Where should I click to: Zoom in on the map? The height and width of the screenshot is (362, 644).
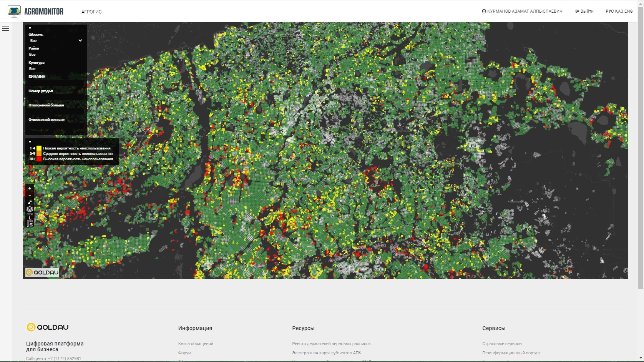pyautogui.click(x=30, y=188)
